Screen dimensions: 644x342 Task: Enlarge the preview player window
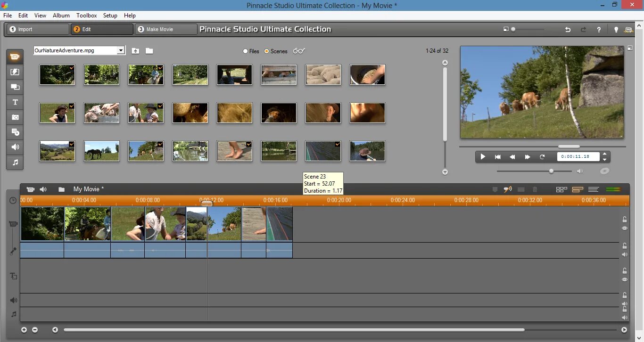tap(630, 48)
